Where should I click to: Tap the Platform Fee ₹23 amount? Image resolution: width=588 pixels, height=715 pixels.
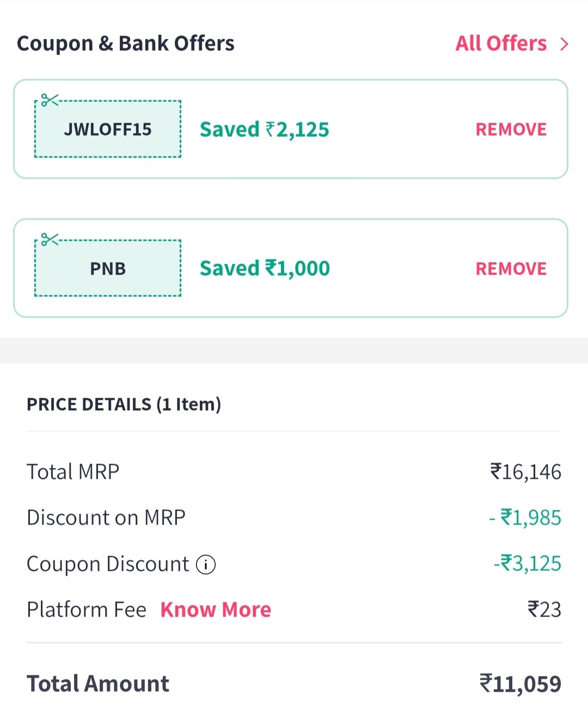point(544,610)
